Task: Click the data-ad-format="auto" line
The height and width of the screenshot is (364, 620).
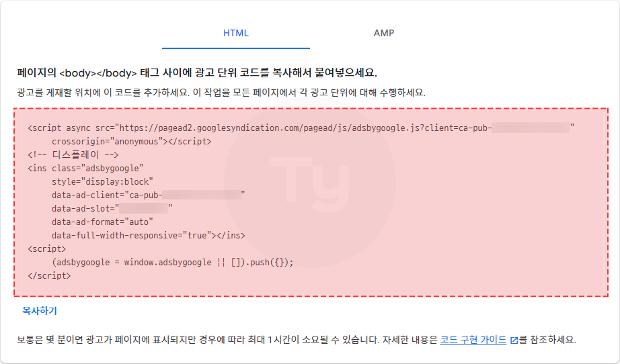Action: coord(102,222)
